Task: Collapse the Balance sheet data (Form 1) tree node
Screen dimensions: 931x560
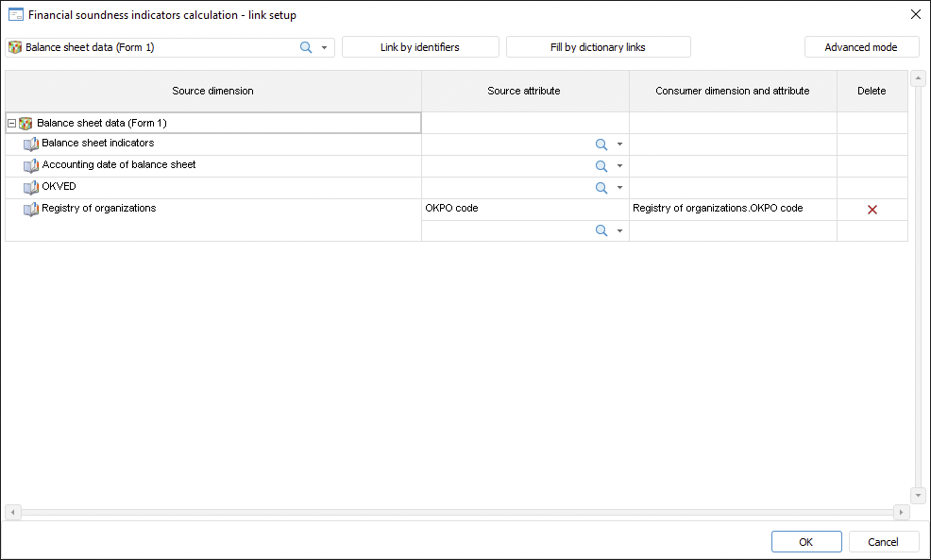Action: 11,124
